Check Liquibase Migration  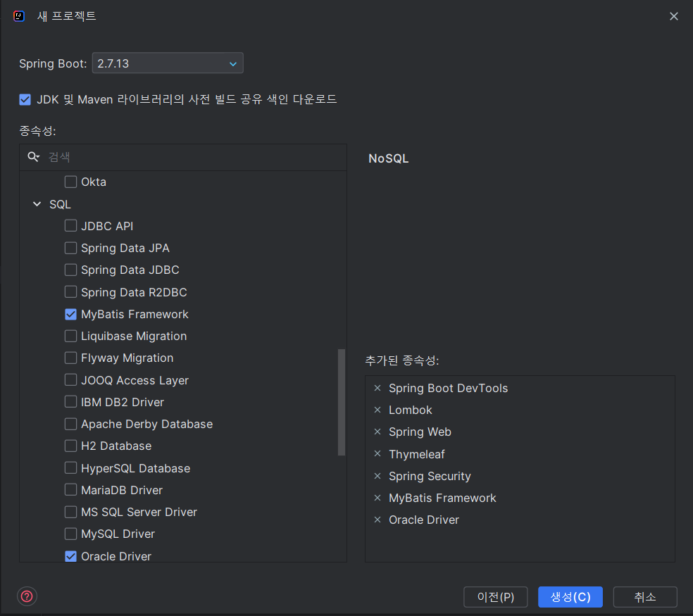(70, 336)
